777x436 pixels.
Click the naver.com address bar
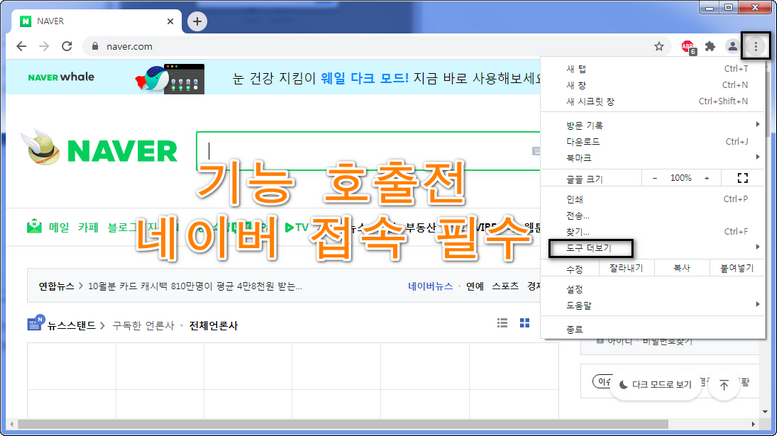click(x=377, y=47)
